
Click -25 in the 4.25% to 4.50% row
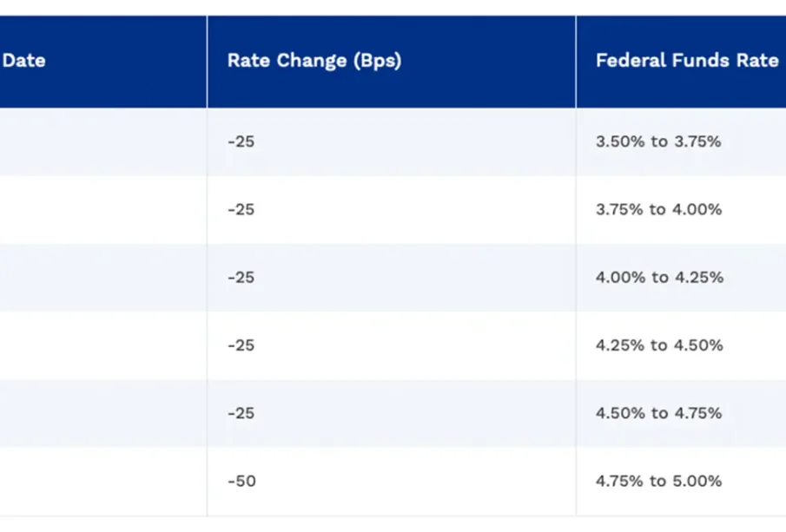coord(241,345)
